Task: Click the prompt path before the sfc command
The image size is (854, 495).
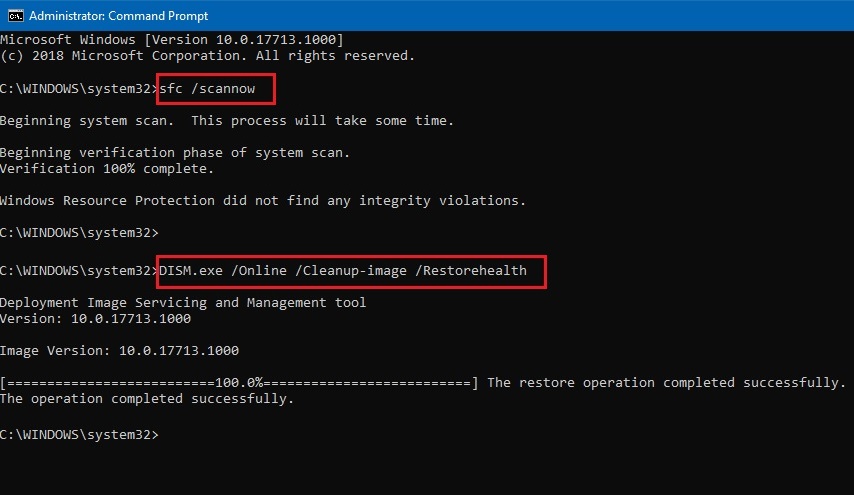Action: [x=77, y=89]
